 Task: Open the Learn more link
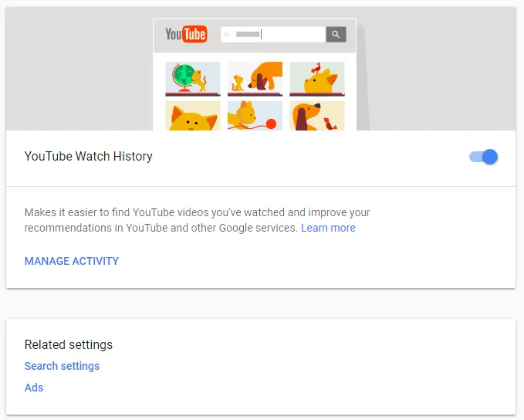(x=328, y=228)
